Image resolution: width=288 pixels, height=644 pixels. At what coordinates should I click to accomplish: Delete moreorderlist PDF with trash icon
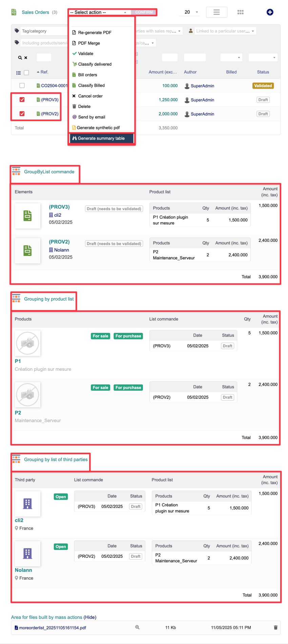pos(275,627)
